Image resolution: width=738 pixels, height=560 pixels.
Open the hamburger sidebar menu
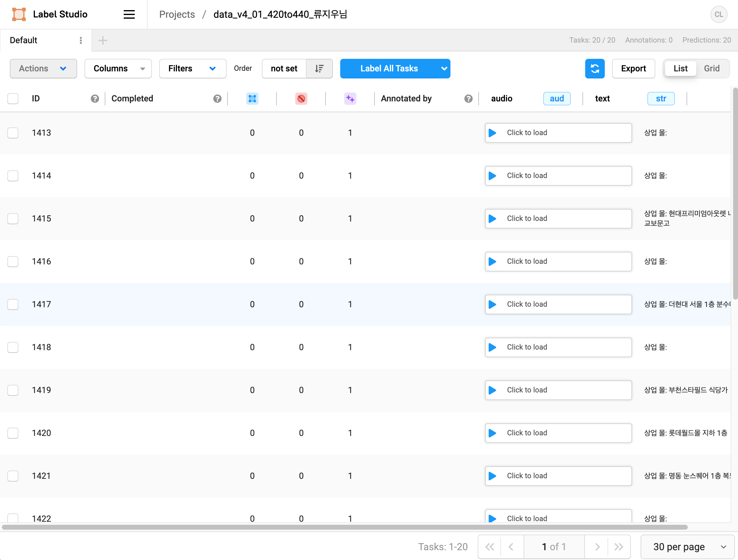[x=129, y=14]
